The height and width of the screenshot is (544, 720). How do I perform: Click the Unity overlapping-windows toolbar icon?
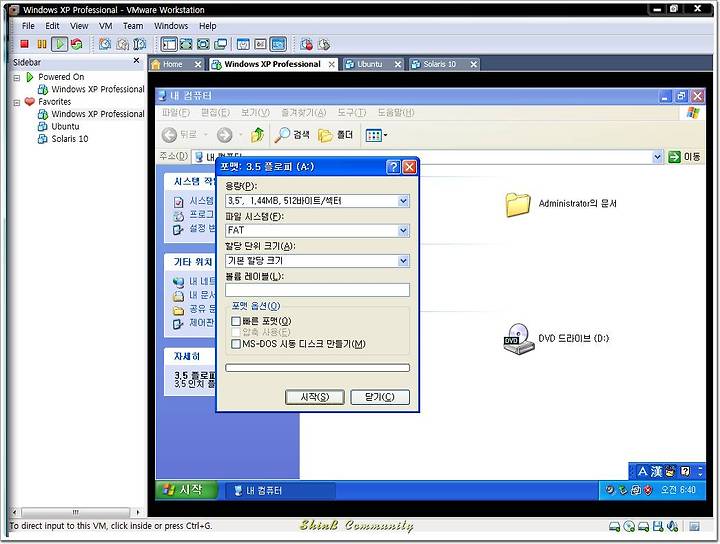pyautogui.click(x=220, y=44)
